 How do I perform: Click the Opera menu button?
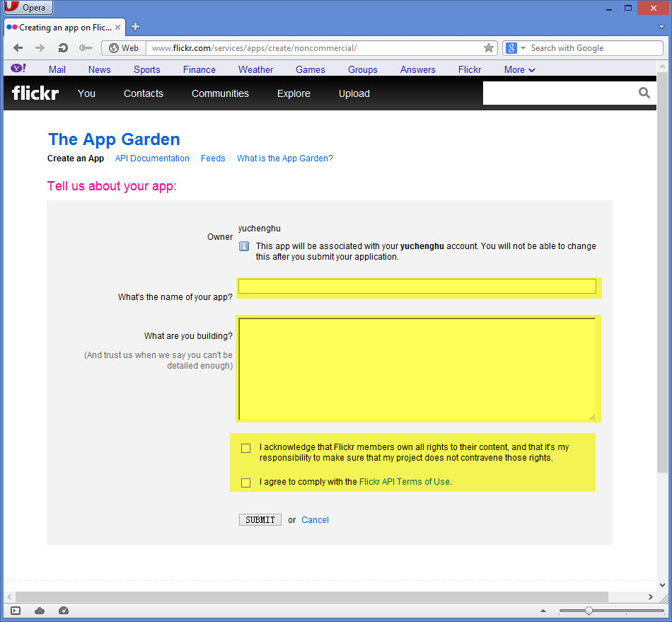point(28,7)
